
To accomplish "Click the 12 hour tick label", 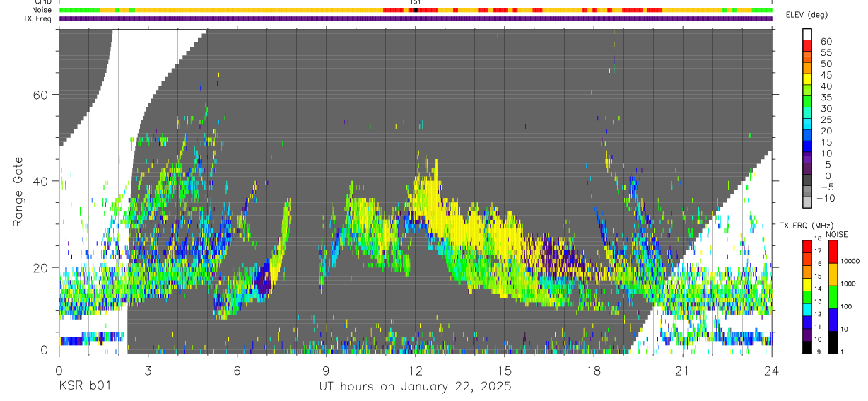I will click(x=416, y=370).
